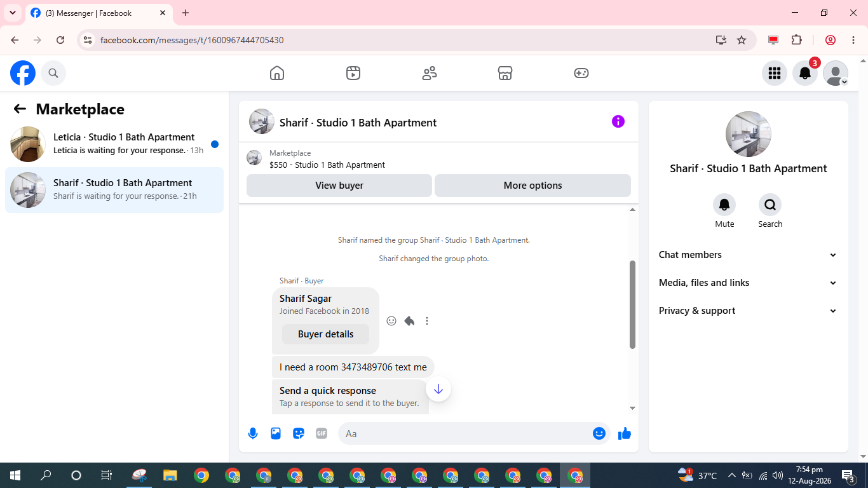Screen dimensions: 868x488
Task: Open Windows notification center
Action: 848,475
